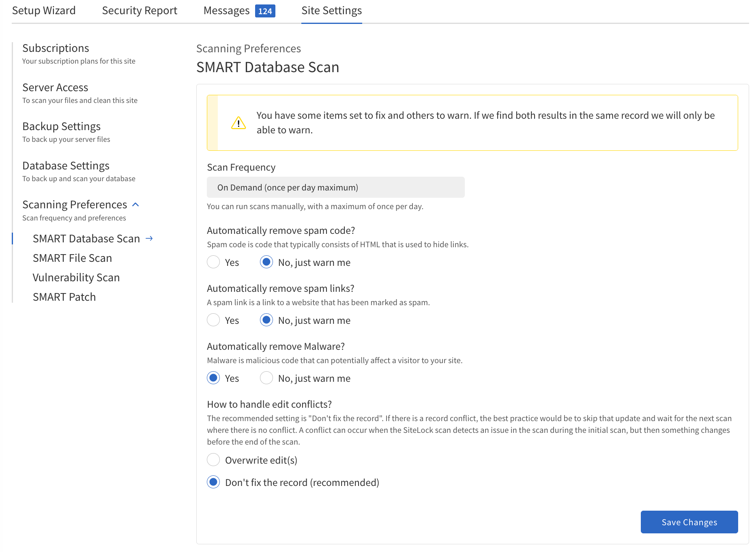
Task: Select SMART Database Scan in sidebar
Action: tap(86, 238)
